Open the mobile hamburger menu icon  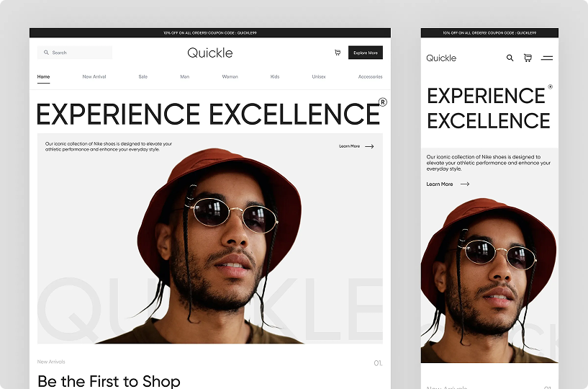(x=547, y=58)
